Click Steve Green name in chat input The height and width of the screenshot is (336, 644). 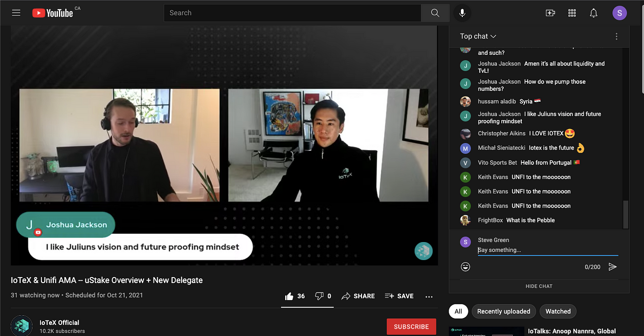pos(493,240)
